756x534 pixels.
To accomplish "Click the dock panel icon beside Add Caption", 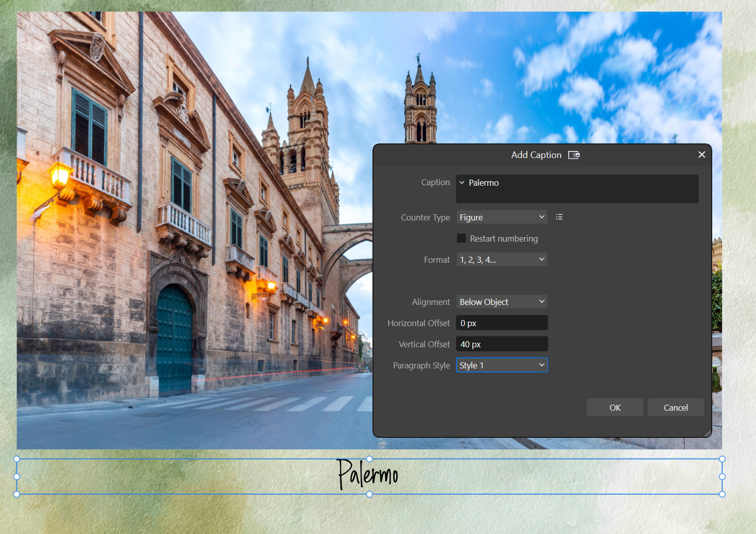I will tap(574, 155).
